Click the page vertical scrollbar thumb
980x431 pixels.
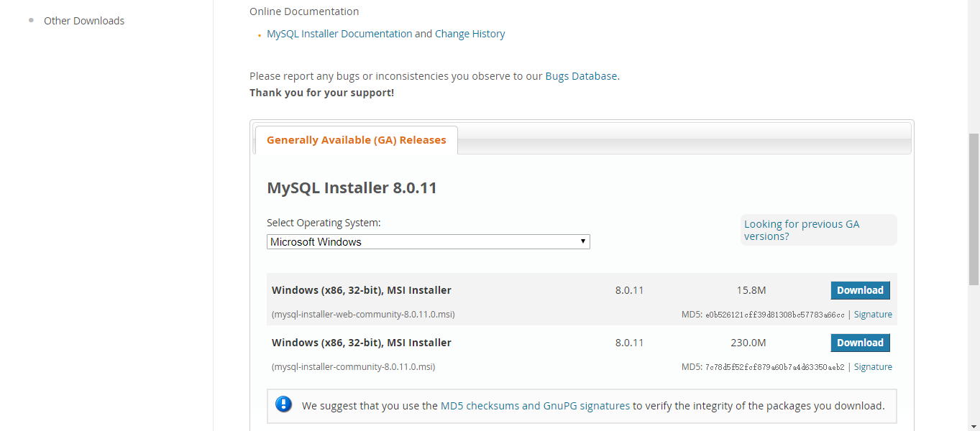point(974,209)
